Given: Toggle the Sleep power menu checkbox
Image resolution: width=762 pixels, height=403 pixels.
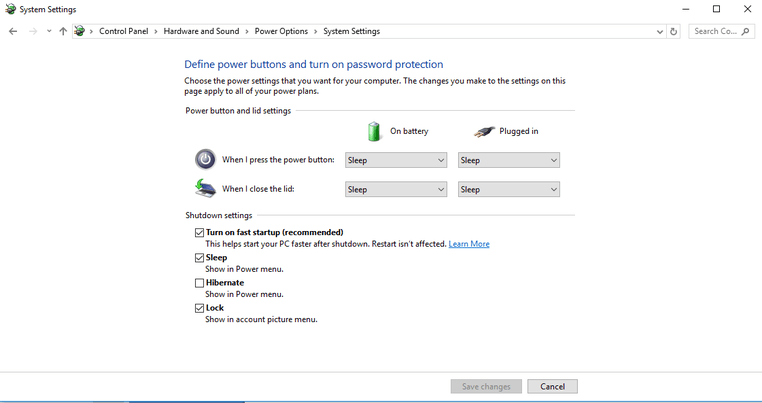Looking at the screenshot, I should pyautogui.click(x=200, y=258).
